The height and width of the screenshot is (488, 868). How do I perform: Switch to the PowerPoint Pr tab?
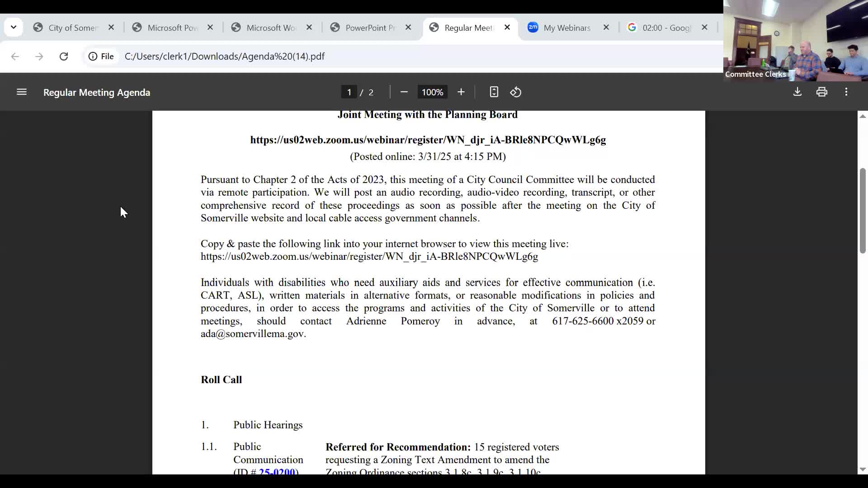coord(370,28)
